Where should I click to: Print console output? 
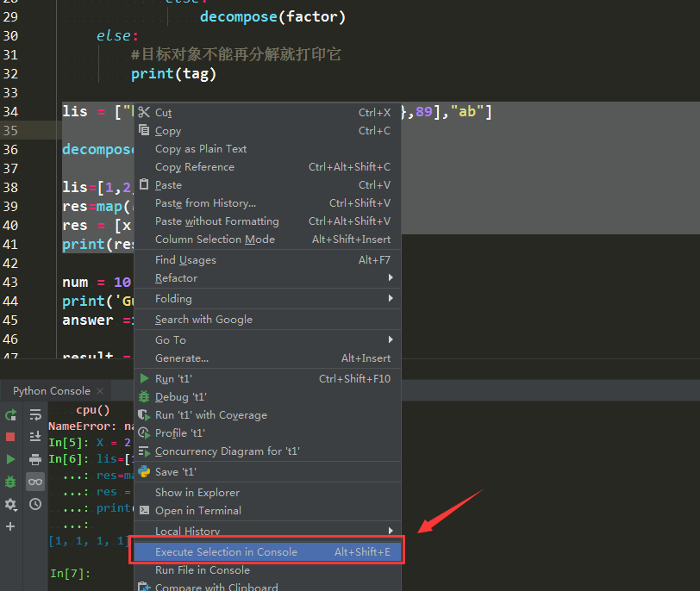point(35,459)
